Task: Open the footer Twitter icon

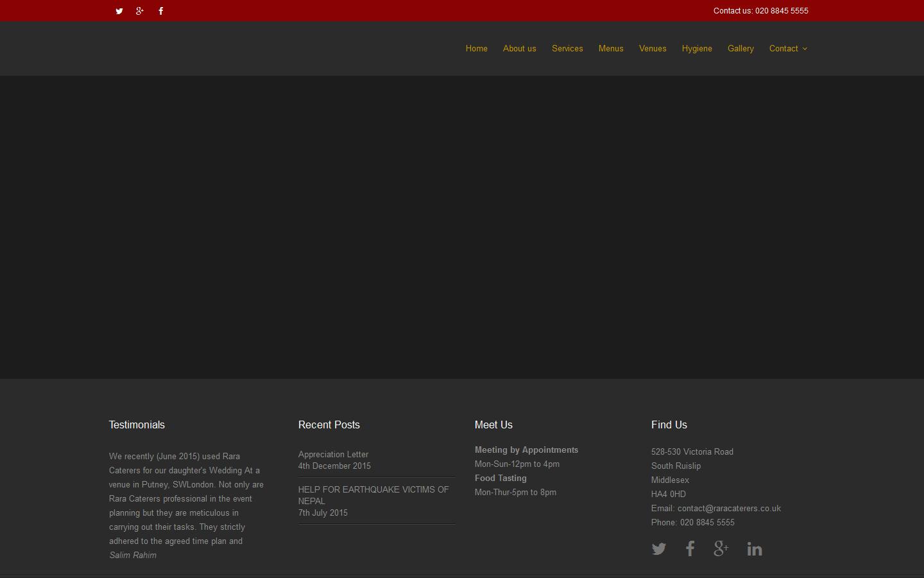Action: (x=659, y=549)
